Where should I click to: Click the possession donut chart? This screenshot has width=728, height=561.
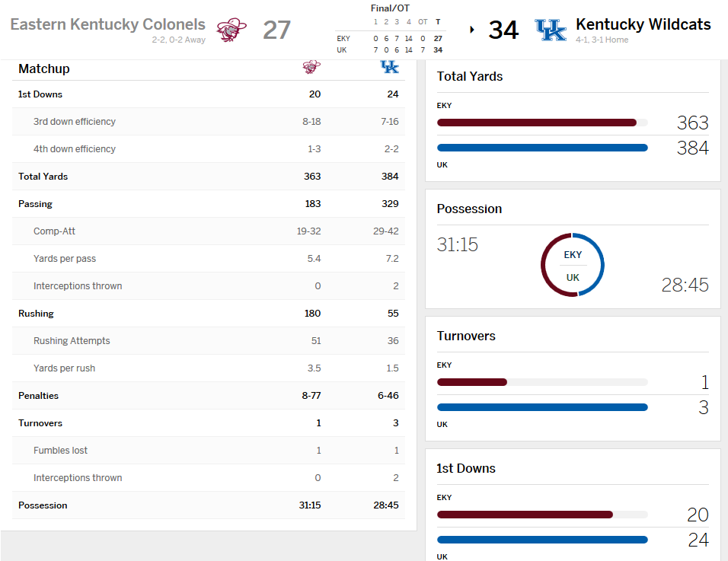(x=573, y=265)
